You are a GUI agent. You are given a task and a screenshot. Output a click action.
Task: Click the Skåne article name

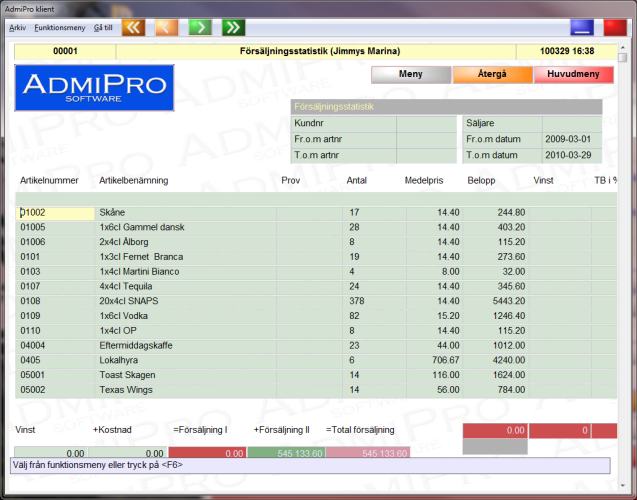coord(112,213)
